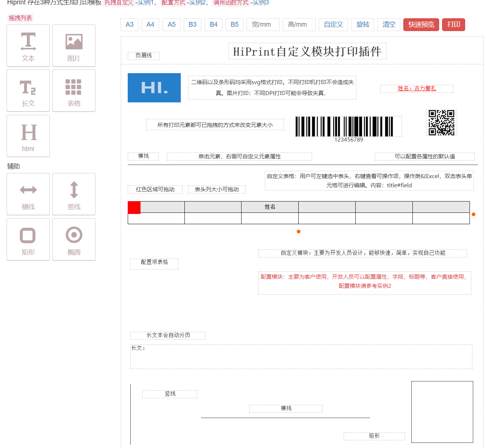Select the 文本 text element tile
This screenshot has height=448, width=486.
pos(28,46)
